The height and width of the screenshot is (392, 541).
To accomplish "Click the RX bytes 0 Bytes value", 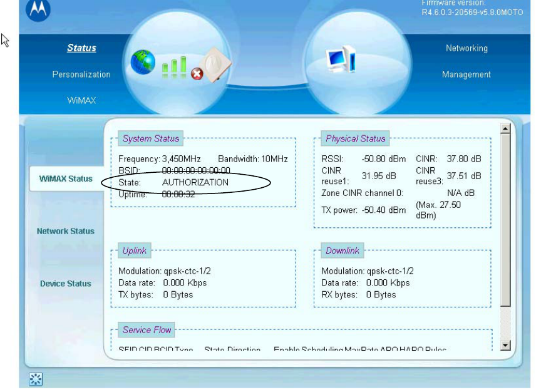I will (381, 295).
